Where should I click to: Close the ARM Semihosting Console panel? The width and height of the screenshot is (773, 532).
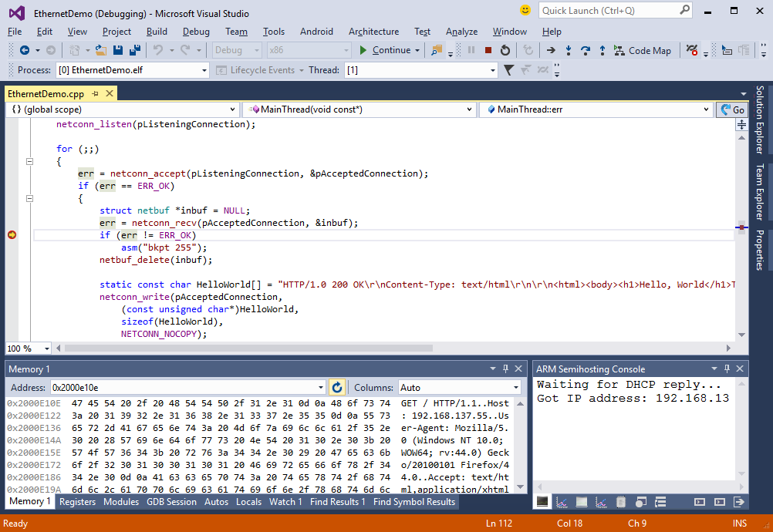coord(740,369)
